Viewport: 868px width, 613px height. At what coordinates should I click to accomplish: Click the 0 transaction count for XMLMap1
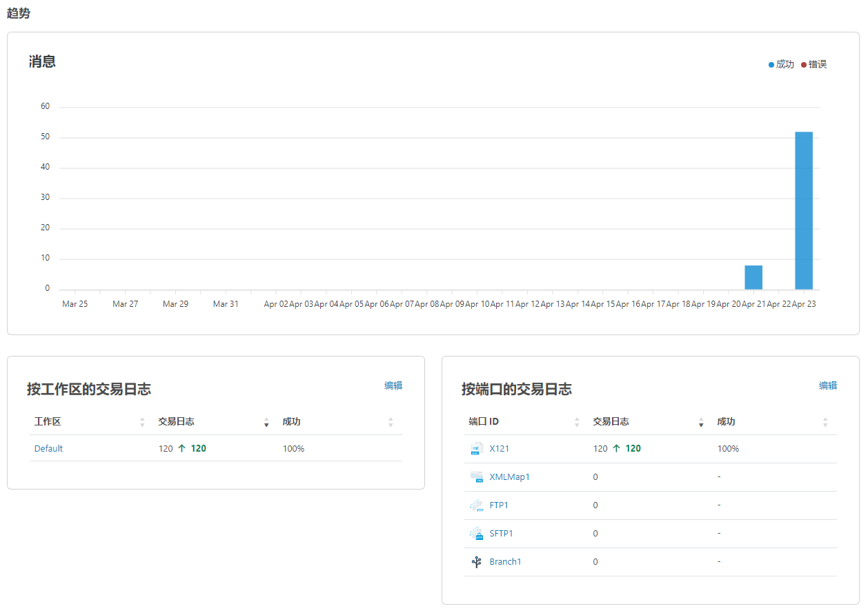coord(595,477)
